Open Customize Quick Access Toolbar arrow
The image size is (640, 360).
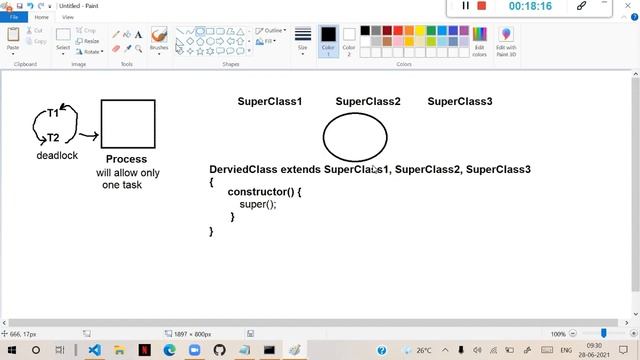50,6
